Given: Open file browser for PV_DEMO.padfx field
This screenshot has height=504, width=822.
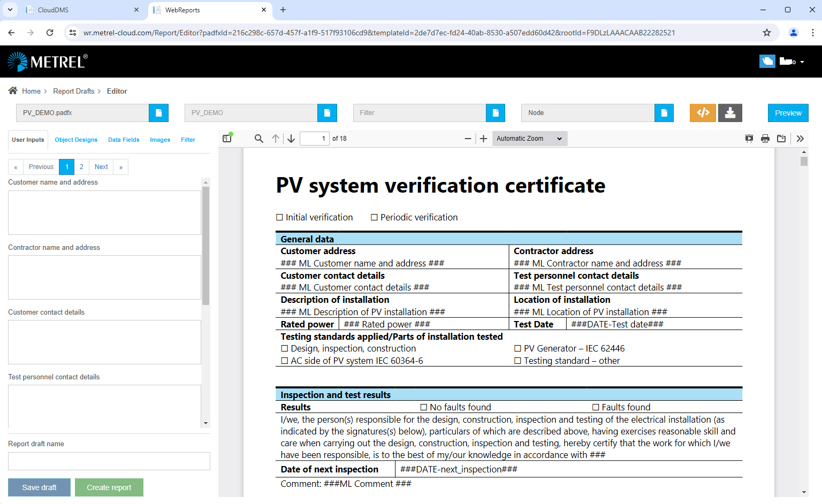Looking at the screenshot, I should pyautogui.click(x=158, y=113).
